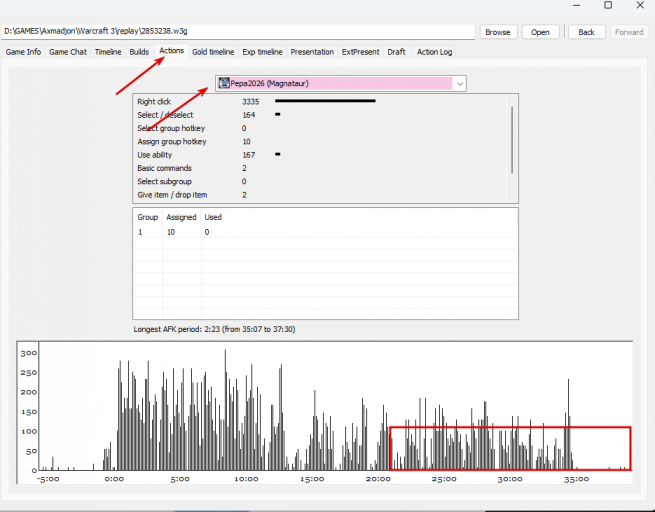Minimize the replay parser window
This screenshot has height=512, width=655.
tap(577, 5)
